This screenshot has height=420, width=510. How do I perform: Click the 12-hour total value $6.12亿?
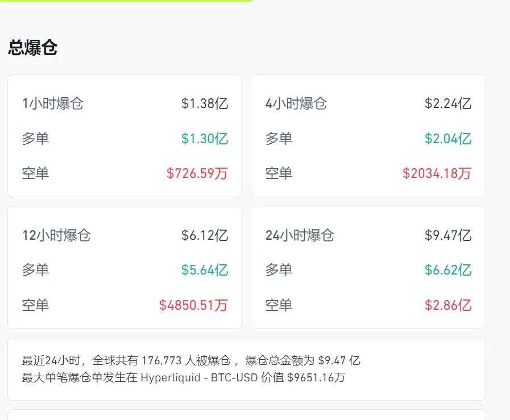pos(205,235)
